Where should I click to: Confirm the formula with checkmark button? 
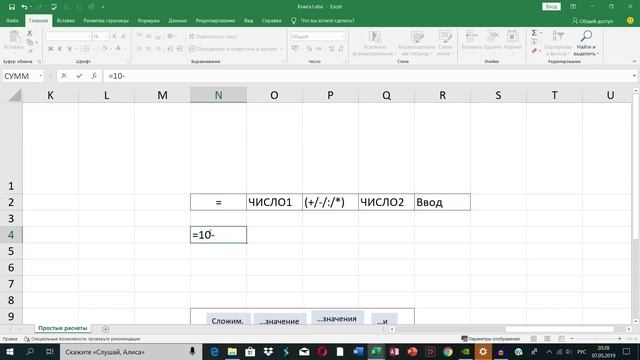[79, 76]
